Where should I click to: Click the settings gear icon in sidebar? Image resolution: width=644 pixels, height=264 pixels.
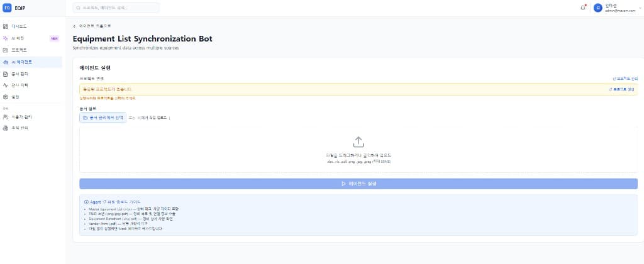[x=6, y=97]
